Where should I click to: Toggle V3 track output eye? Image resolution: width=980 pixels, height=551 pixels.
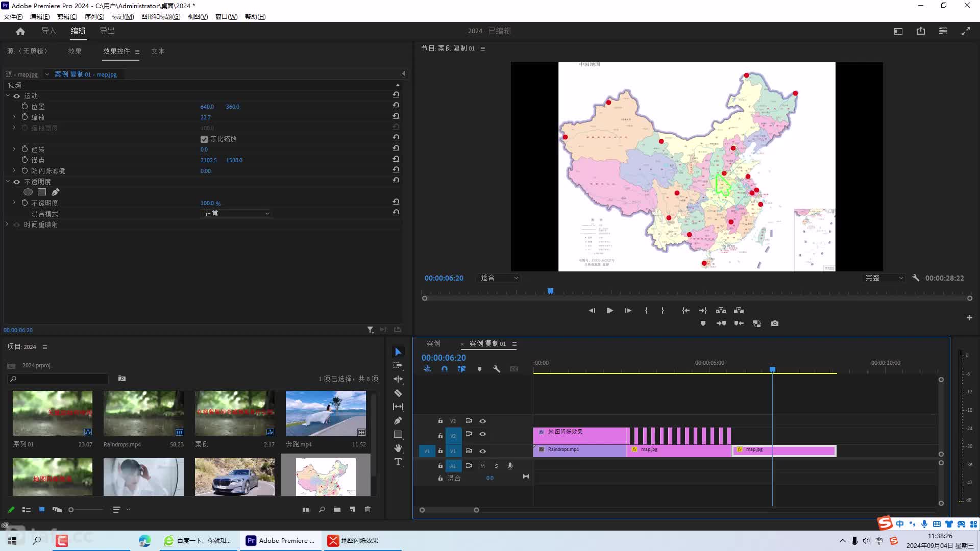482,421
